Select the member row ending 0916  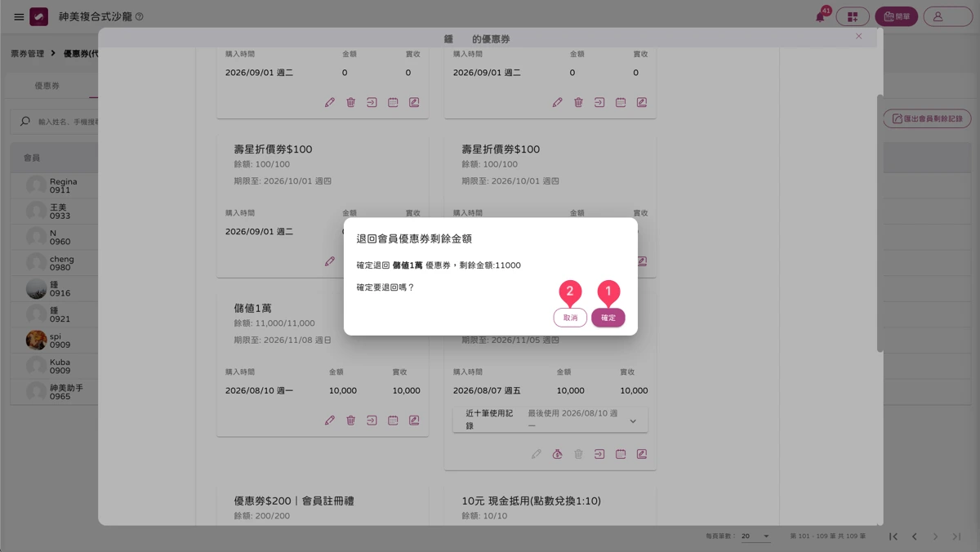[54, 288]
